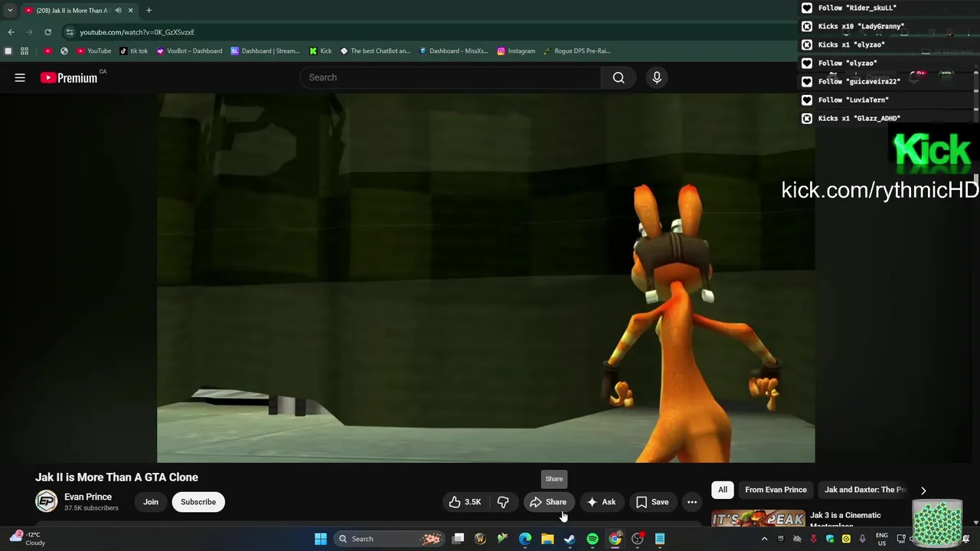Click the search magnifier button

[619, 77]
